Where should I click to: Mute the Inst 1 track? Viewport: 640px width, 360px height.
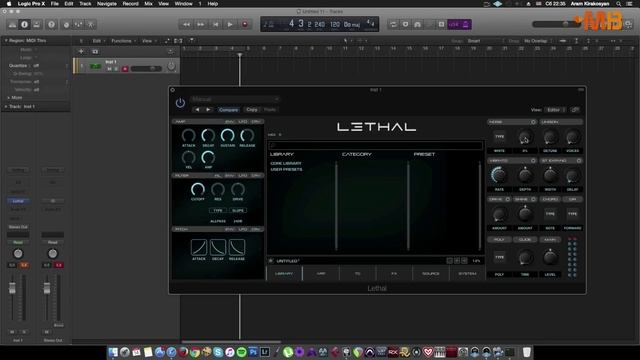pyautogui.click(x=109, y=69)
